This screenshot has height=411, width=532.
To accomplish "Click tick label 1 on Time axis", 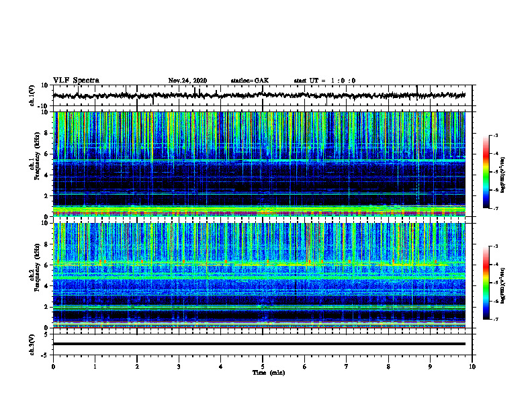I will pos(95,367).
